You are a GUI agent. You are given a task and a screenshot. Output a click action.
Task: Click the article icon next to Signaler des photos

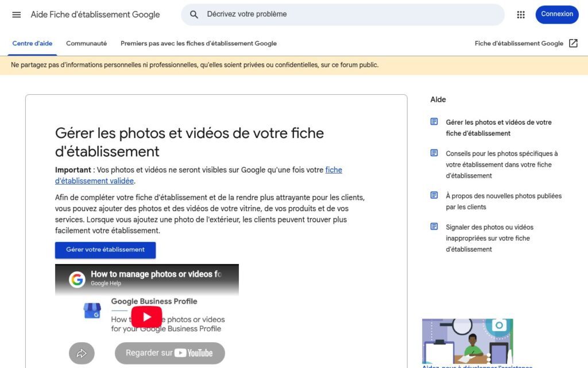point(434,227)
